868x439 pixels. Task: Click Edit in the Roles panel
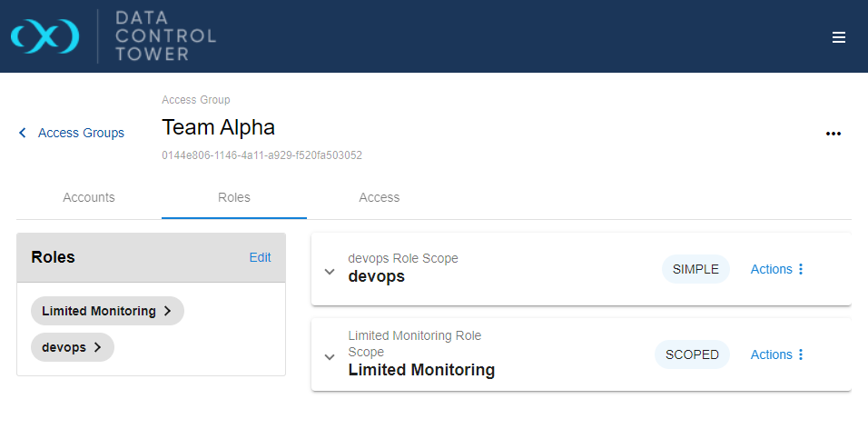tap(260, 257)
